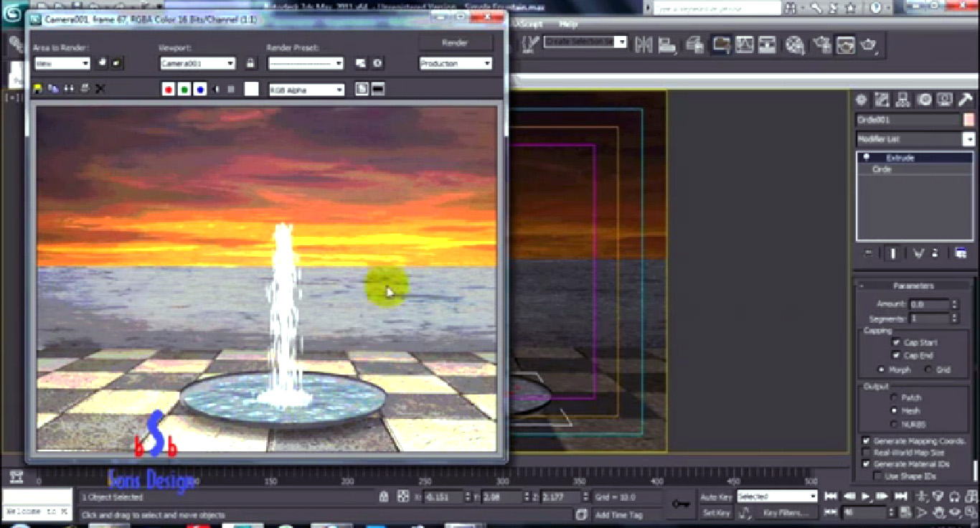980x528 pixels.
Task: Open Render Setup from main toolbar
Action: (821, 45)
